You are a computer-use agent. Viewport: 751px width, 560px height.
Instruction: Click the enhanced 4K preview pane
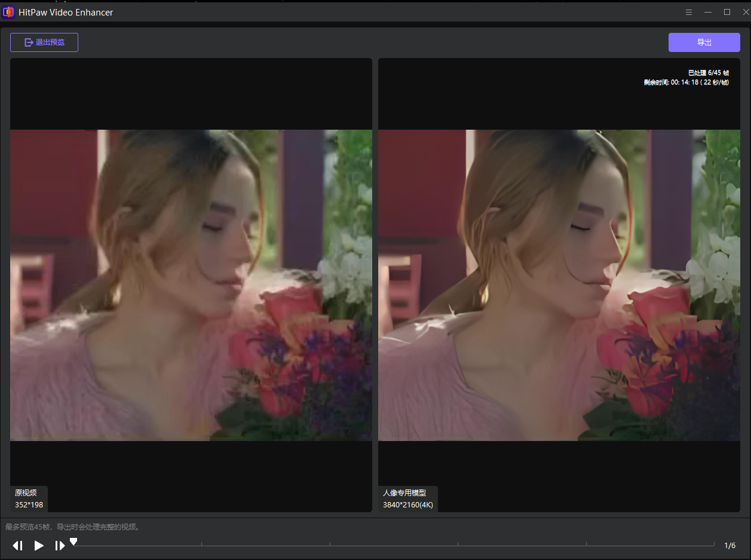point(559,285)
